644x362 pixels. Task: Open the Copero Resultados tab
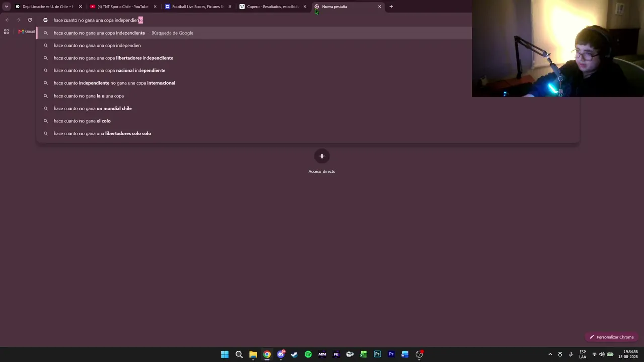273,7
